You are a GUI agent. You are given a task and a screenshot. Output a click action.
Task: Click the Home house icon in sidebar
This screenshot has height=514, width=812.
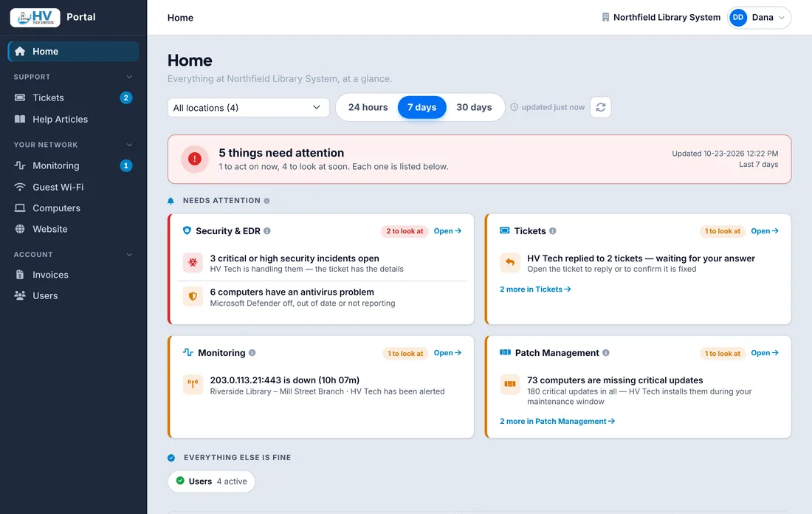click(x=20, y=51)
